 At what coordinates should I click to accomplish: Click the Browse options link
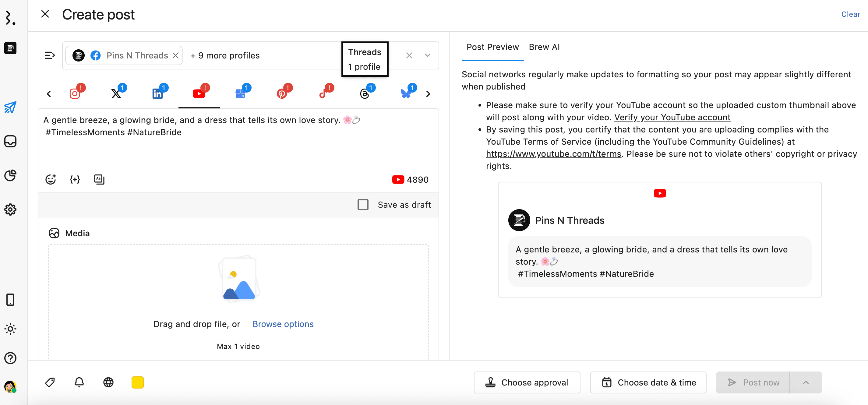283,324
